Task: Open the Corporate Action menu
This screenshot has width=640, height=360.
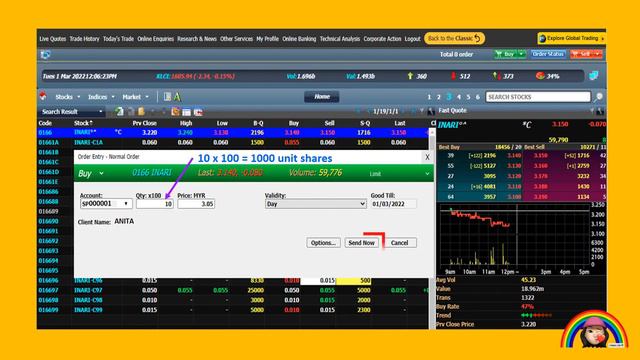Action: tap(382, 39)
